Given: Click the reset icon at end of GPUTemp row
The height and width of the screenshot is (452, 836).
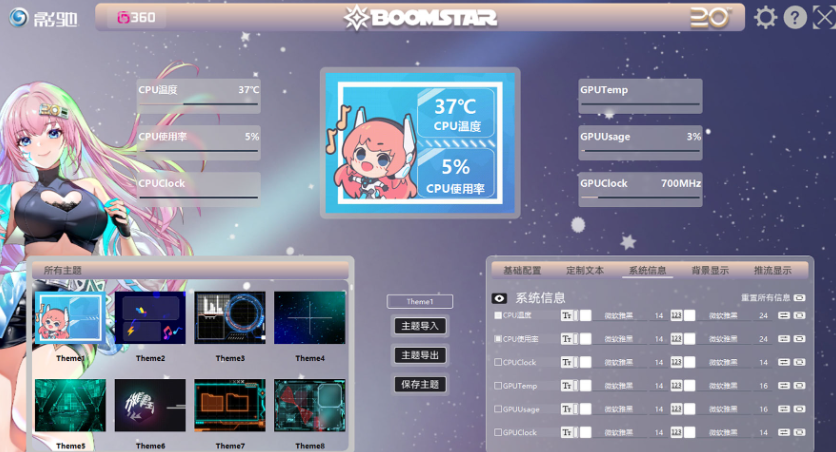Looking at the screenshot, I should pos(799,386).
